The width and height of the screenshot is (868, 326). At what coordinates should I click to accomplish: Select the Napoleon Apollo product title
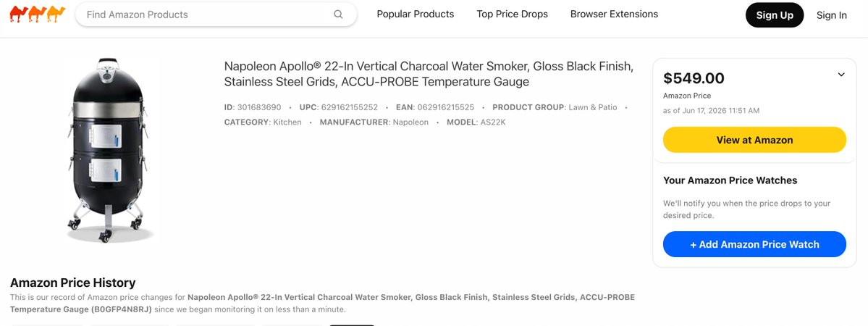coord(429,75)
